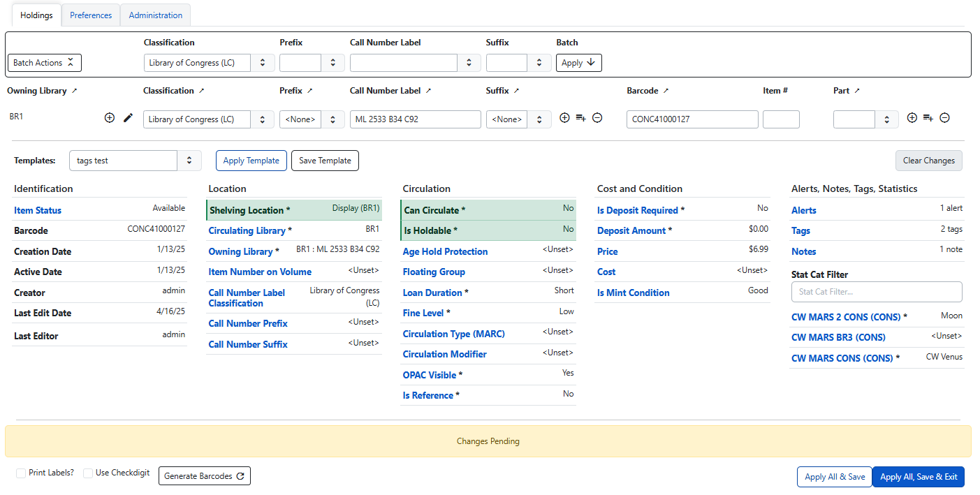Enable the Print Labels checkbox
Image resolution: width=980 pixels, height=495 pixels.
pyautogui.click(x=21, y=473)
